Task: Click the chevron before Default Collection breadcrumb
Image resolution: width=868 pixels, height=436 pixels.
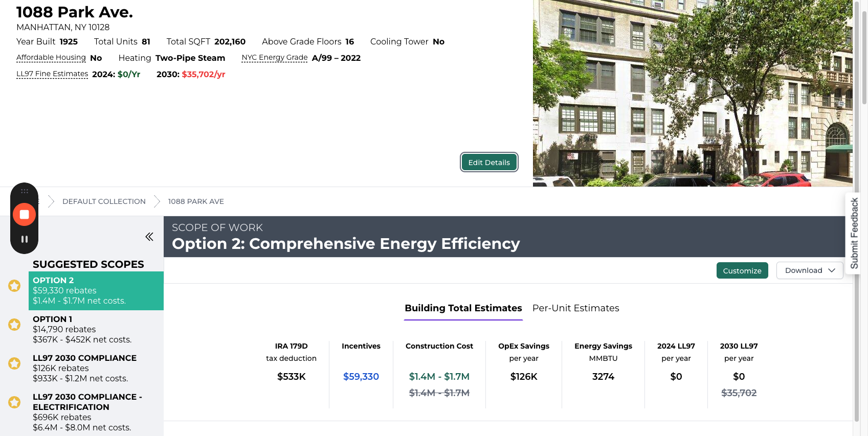Action: [51, 201]
